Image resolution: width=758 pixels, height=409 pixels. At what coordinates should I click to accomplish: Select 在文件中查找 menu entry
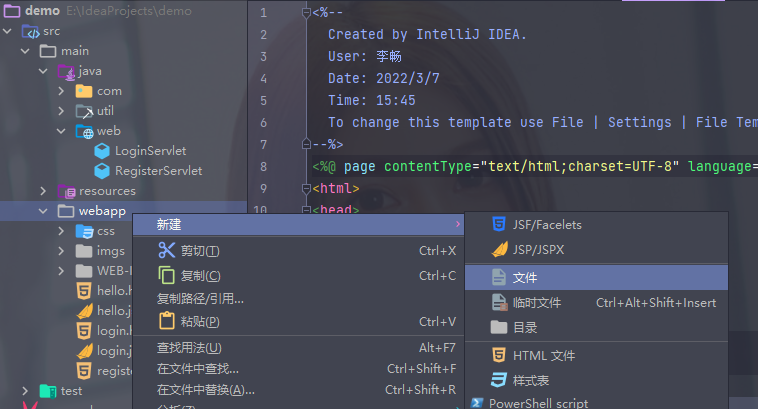click(x=298, y=369)
